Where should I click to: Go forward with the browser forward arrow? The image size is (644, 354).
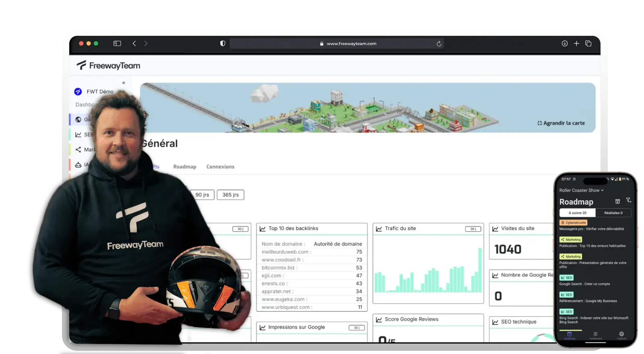click(x=146, y=43)
